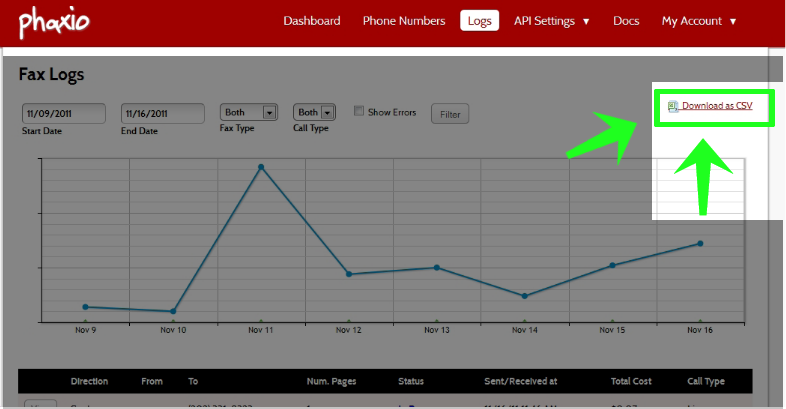Click the CSV file icon beside Download
Screen dimensions: 786x409
pos(673,105)
